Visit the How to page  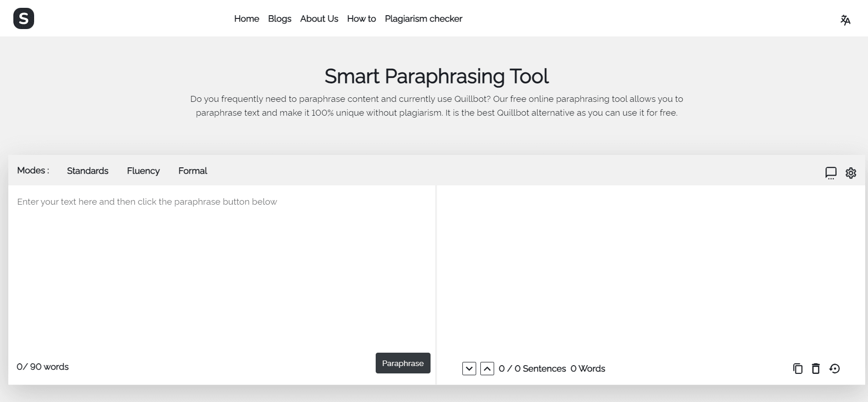point(361,19)
